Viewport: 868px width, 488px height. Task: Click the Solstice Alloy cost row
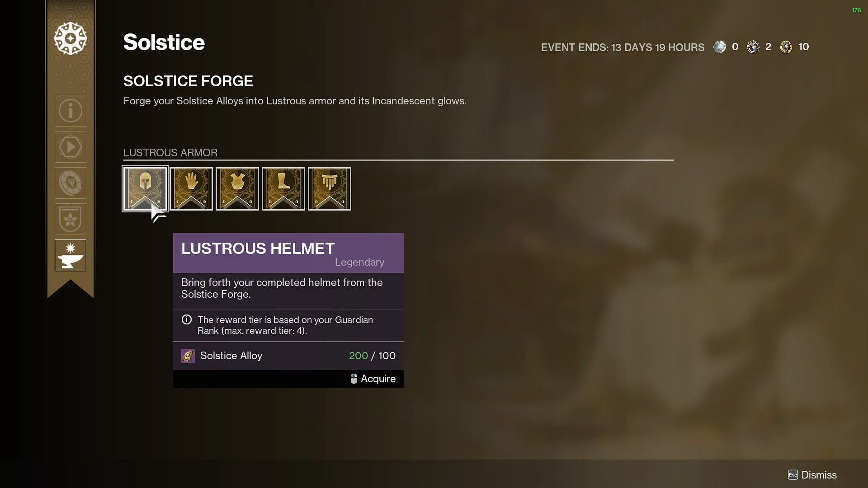click(x=288, y=356)
